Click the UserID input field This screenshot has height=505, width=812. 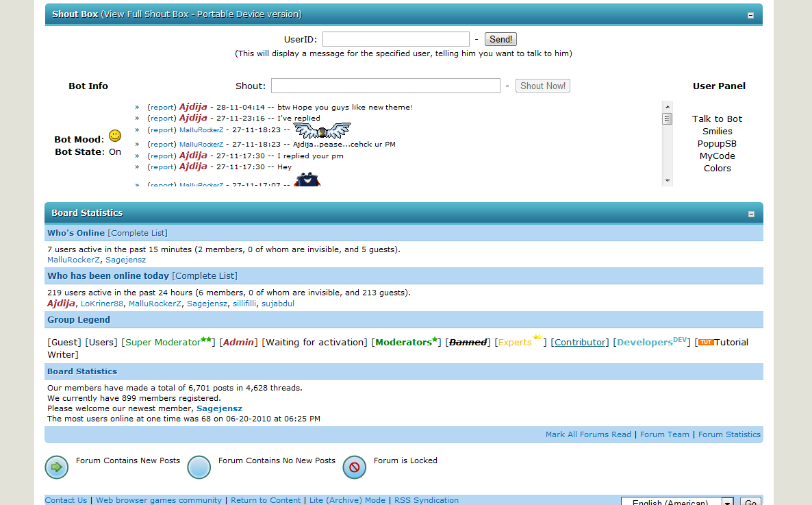click(x=396, y=40)
